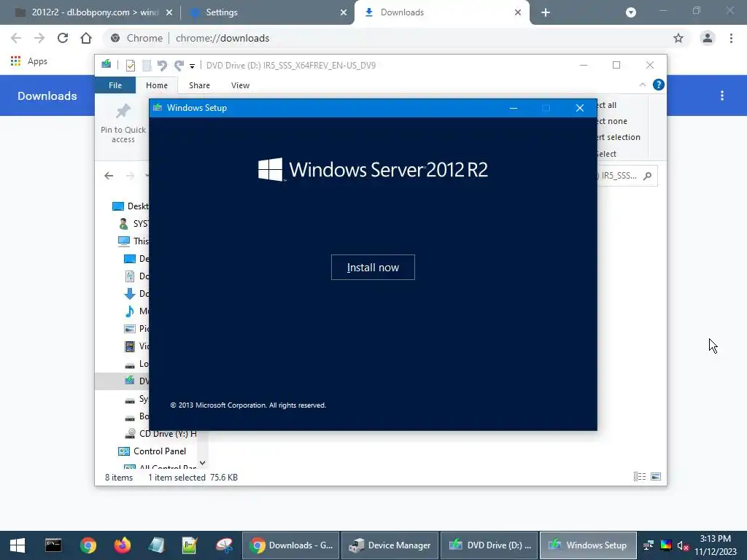Screen dimensions: 747x560
Task: Launch Firefox from the taskbar
Action: pyautogui.click(x=122, y=545)
